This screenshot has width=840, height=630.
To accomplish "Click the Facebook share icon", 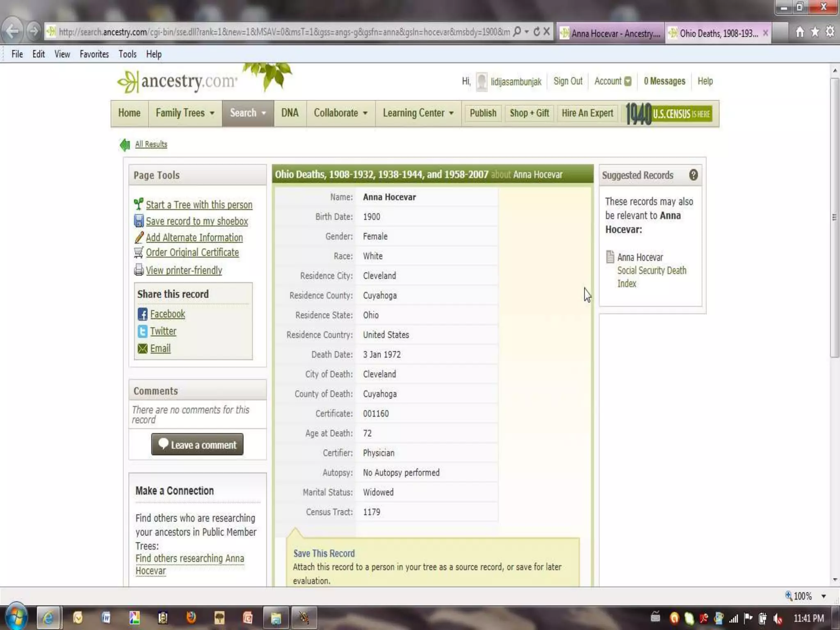I will [142, 314].
